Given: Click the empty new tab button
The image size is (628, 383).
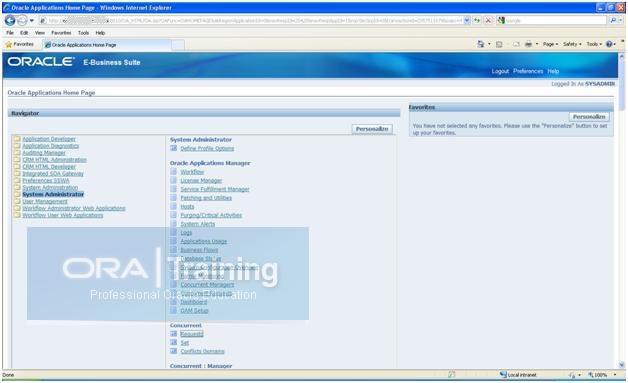Looking at the screenshot, I should tap(178, 45).
